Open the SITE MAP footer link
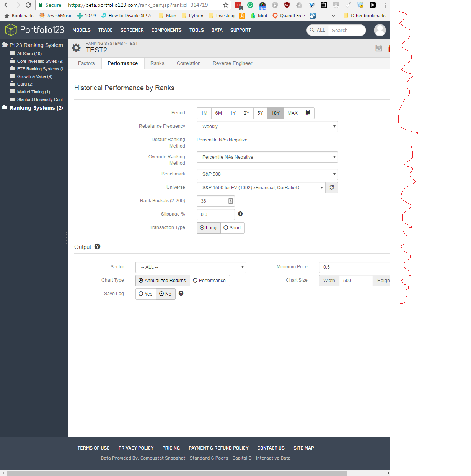 point(304,448)
